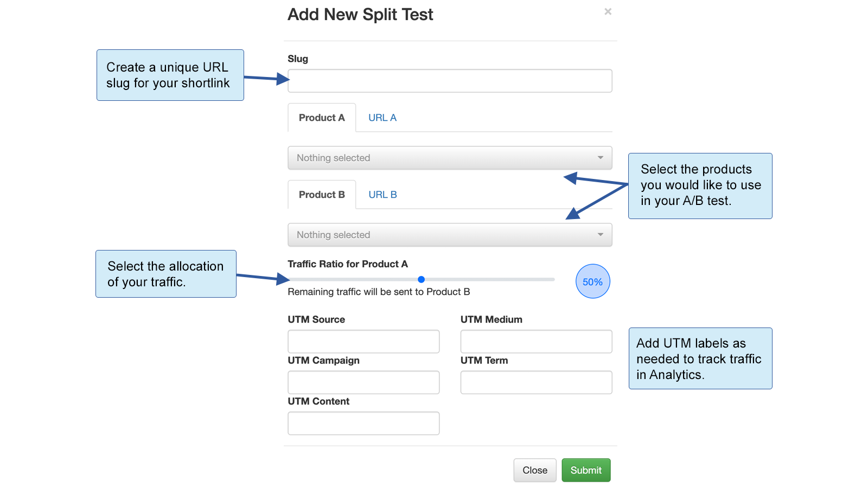The image size is (868, 488).
Task: Select the Product B tab
Action: (321, 194)
